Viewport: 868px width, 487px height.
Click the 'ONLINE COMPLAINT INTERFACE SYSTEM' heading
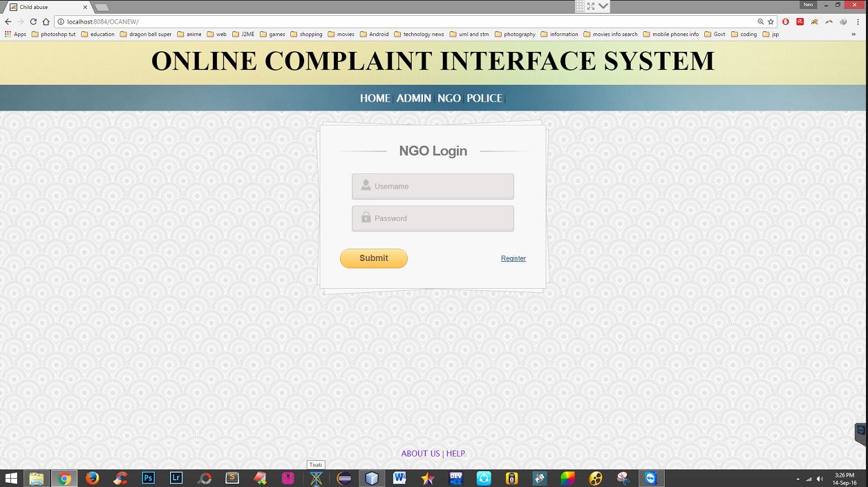tap(433, 61)
